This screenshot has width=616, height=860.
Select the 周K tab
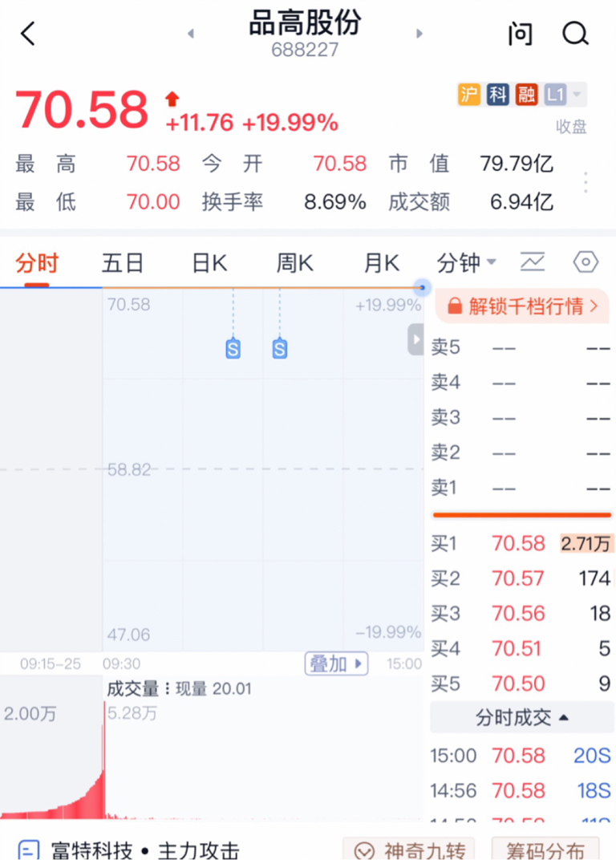pos(295,263)
